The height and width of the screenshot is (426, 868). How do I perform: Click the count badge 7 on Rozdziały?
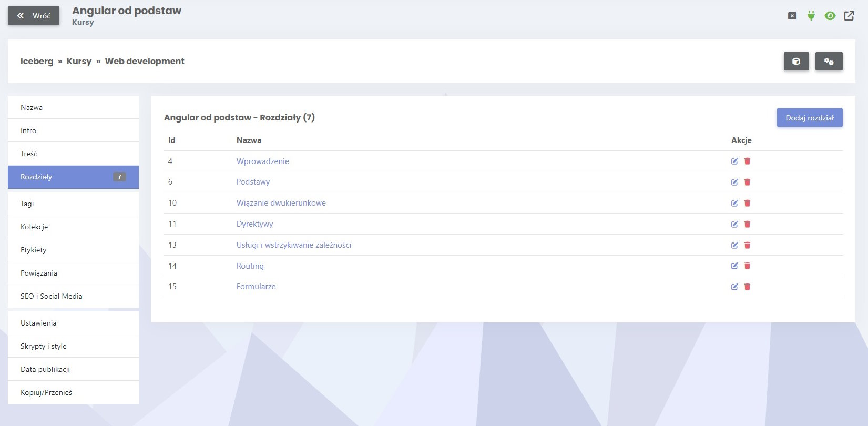(119, 177)
